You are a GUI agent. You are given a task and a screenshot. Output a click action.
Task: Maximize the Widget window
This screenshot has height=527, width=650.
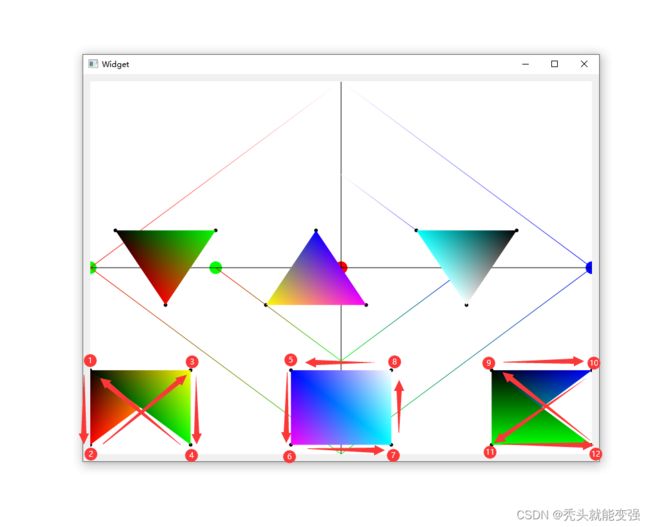point(554,64)
